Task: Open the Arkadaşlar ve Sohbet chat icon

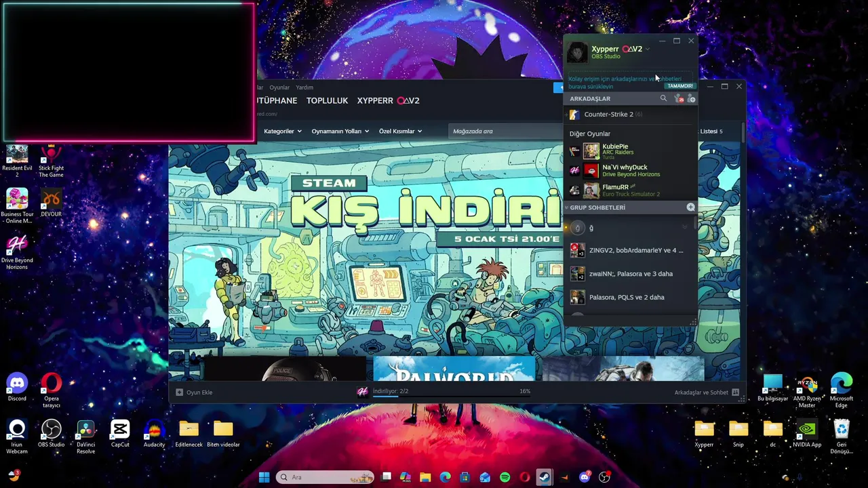Action: click(x=735, y=392)
